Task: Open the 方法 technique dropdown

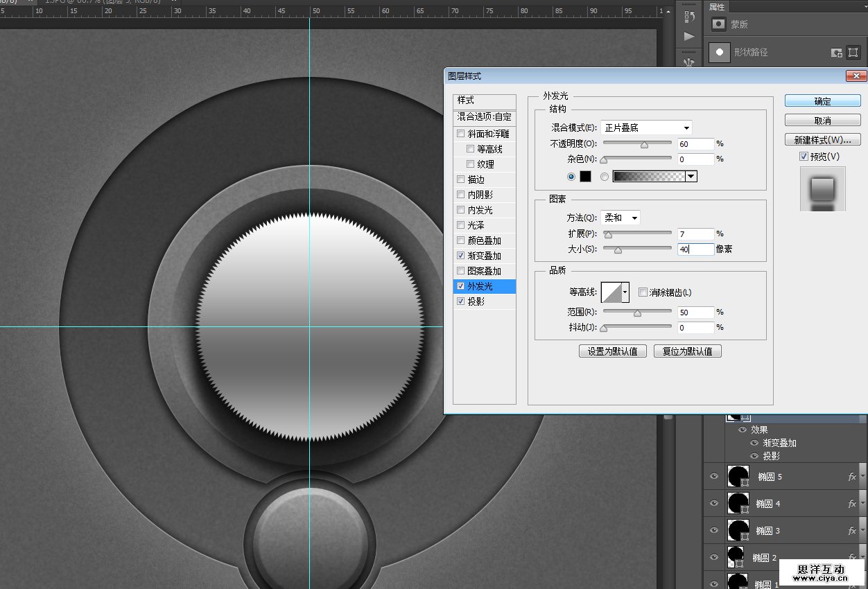Action: click(620, 218)
